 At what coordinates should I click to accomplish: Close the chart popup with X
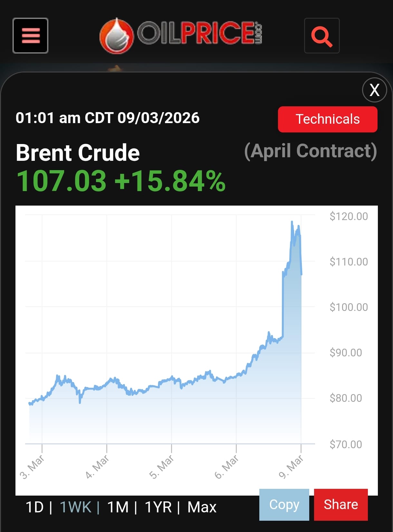pos(374,90)
